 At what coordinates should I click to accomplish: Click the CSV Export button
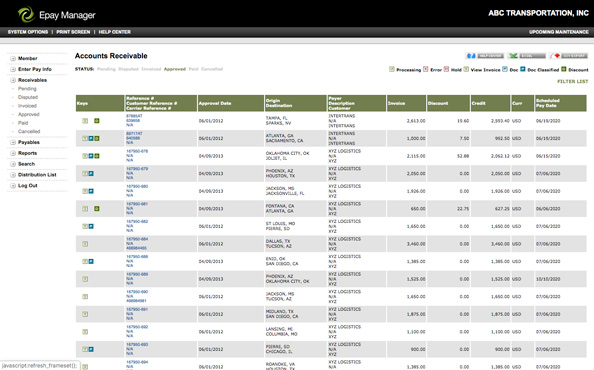point(569,56)
